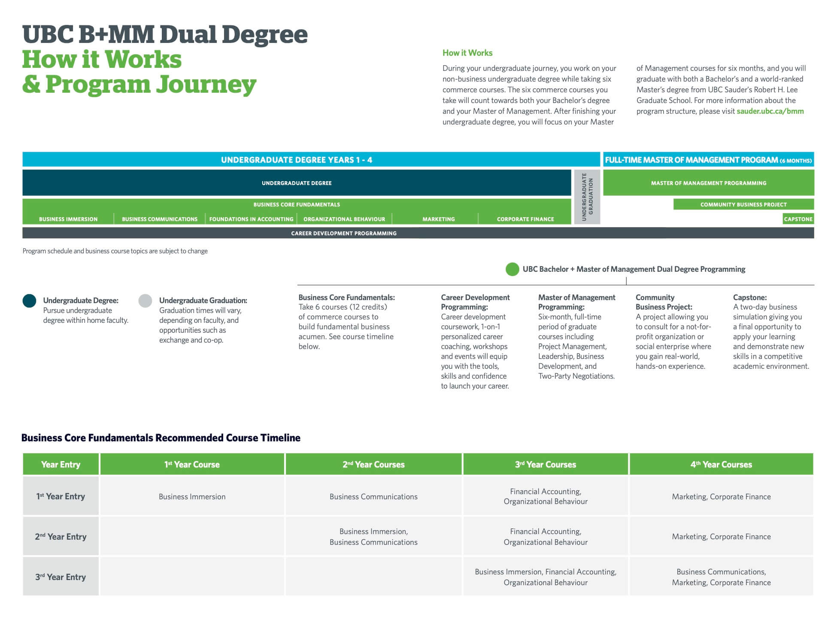Click 2nd Year Entry Financial Accounting cell

tap(546, 537)
